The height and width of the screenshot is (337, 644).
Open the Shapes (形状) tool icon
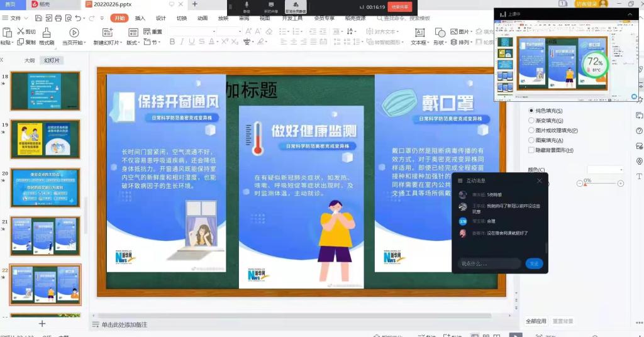pos(440,32)
